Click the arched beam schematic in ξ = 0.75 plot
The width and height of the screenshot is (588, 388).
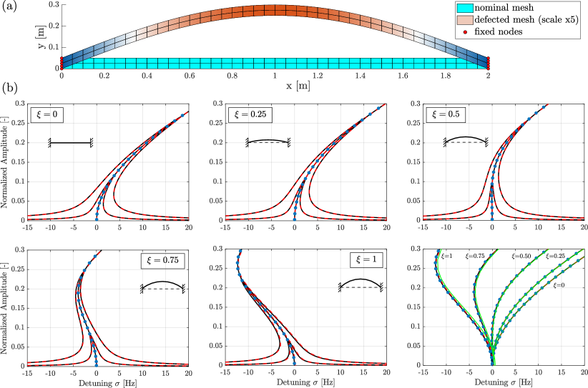click(x=162, y=287)
